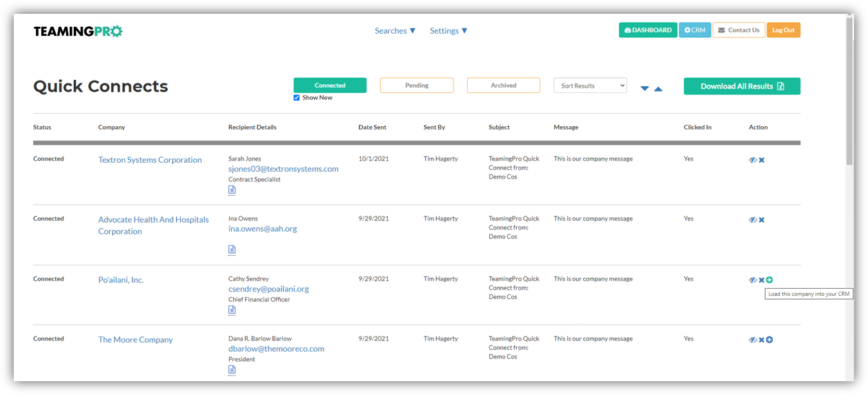Click the Contract Specialist title text

255,179
